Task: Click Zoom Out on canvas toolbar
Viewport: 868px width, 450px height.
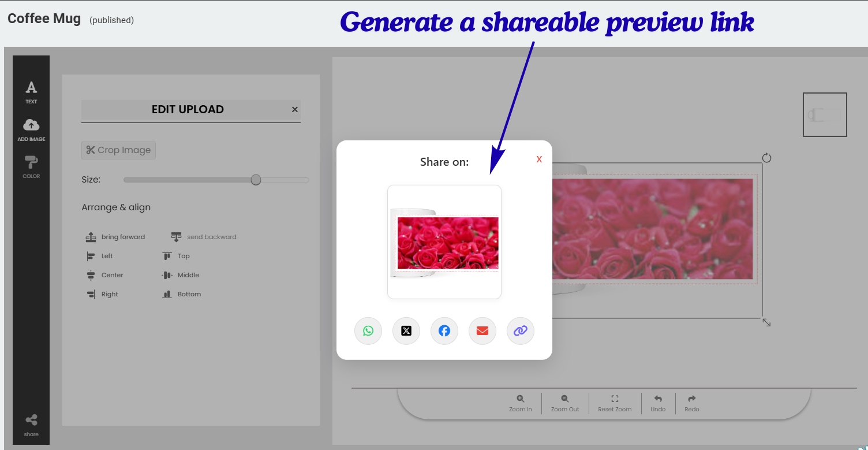Action: 565,403
